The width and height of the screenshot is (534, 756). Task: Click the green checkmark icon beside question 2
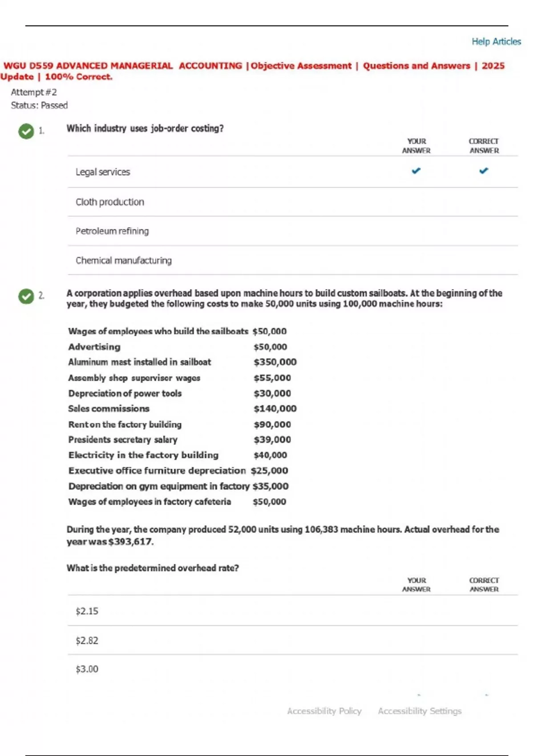[26, 296]
